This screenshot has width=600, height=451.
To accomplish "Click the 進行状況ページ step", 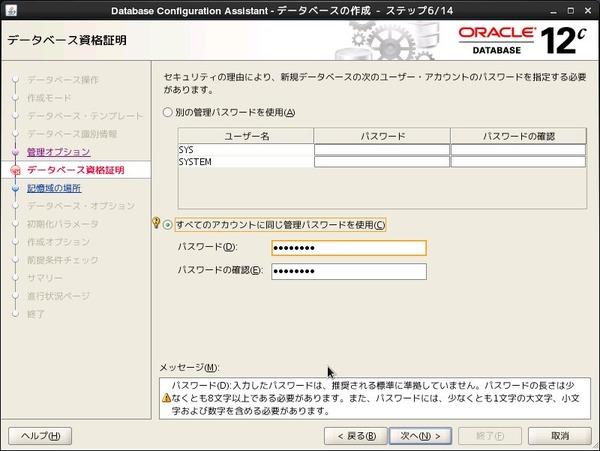I will click(58, 296).
